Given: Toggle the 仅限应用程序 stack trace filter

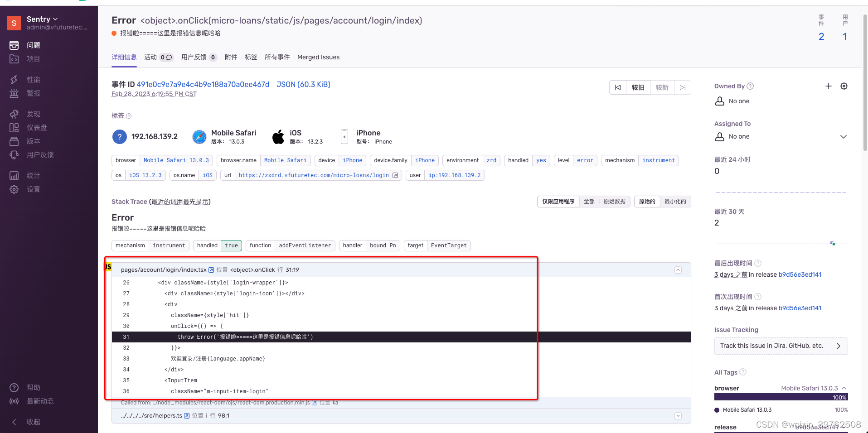Looking at the screenshot, I should point(558,201).
